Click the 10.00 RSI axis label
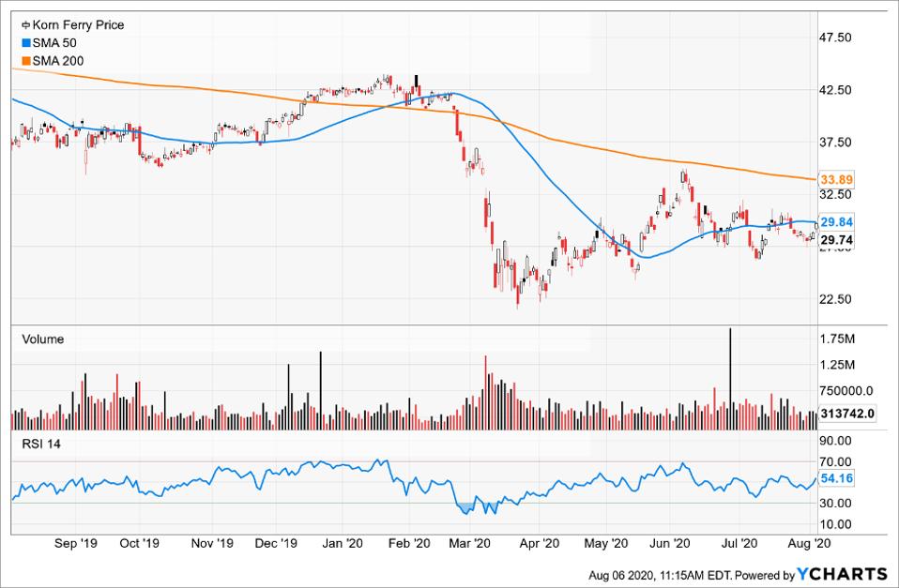The height and width of the screenshot is (588, 899). point(836,524)
